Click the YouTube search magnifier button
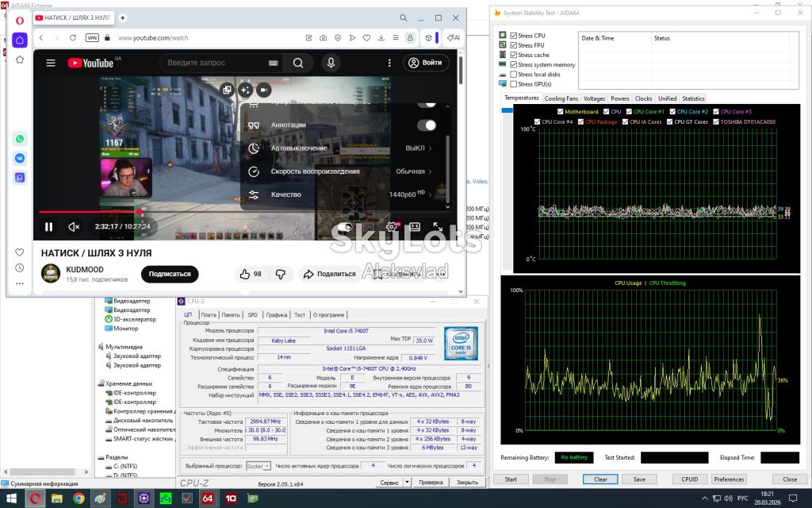This screenshot has width=812, height=508. click(298, 63)
